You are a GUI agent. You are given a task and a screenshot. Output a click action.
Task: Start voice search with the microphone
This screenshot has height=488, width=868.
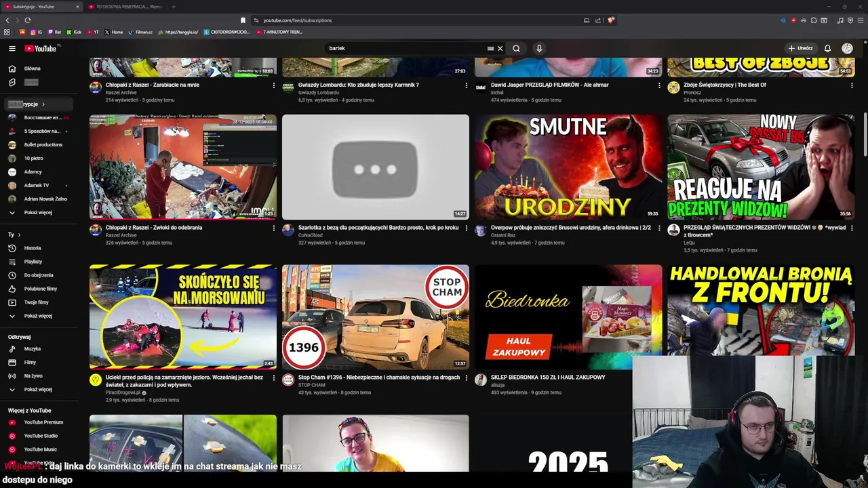coord(539,48)
